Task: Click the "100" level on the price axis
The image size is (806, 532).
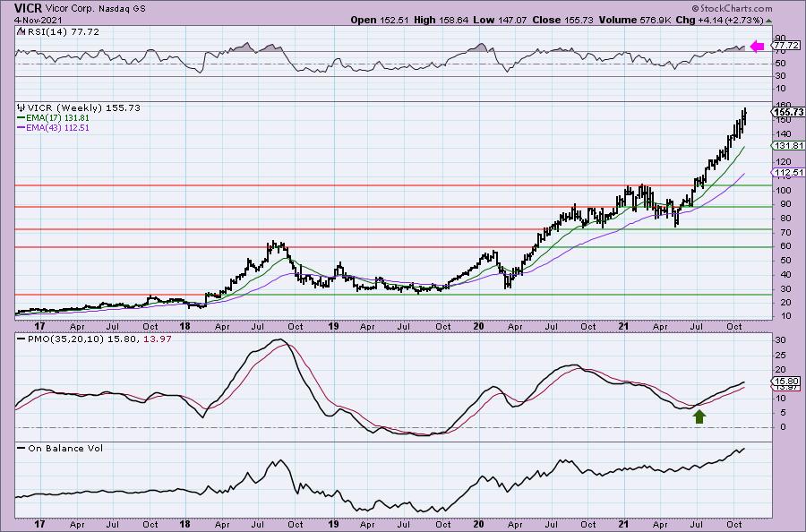Action: pos(782,190)
